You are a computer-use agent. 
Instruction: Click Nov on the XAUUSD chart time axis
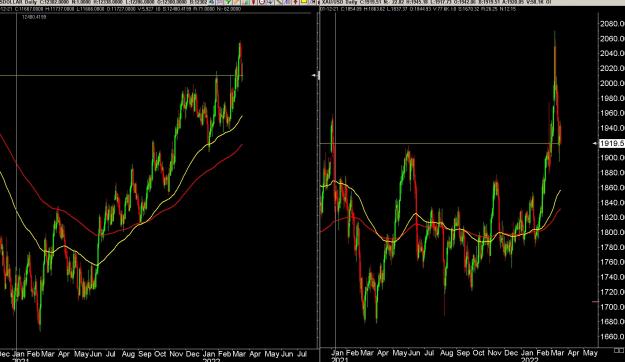pos(494,353)
